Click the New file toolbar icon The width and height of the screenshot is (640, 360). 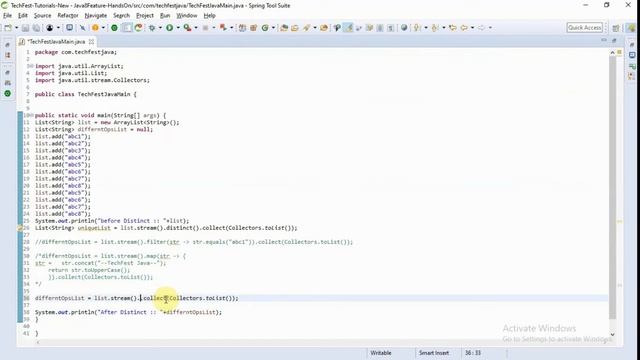8,28
